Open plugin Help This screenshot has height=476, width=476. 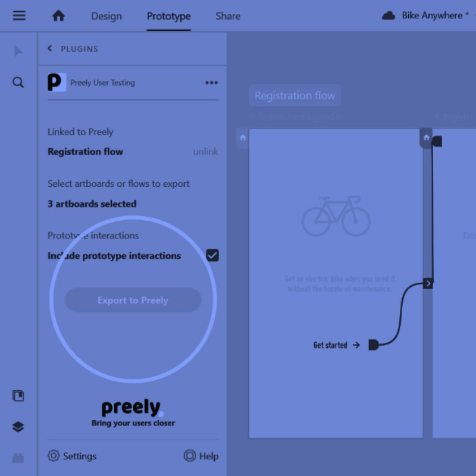click(x=201, y=456)
